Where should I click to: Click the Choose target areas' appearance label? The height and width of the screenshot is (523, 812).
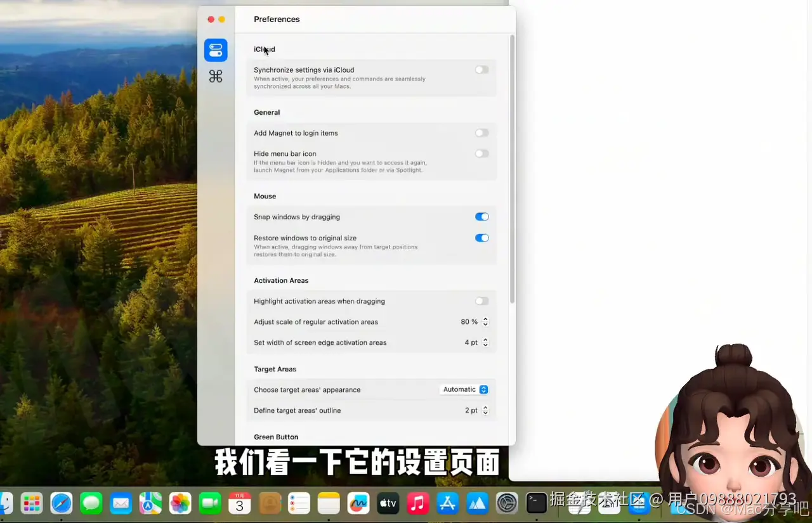click(x=307, y=390)
